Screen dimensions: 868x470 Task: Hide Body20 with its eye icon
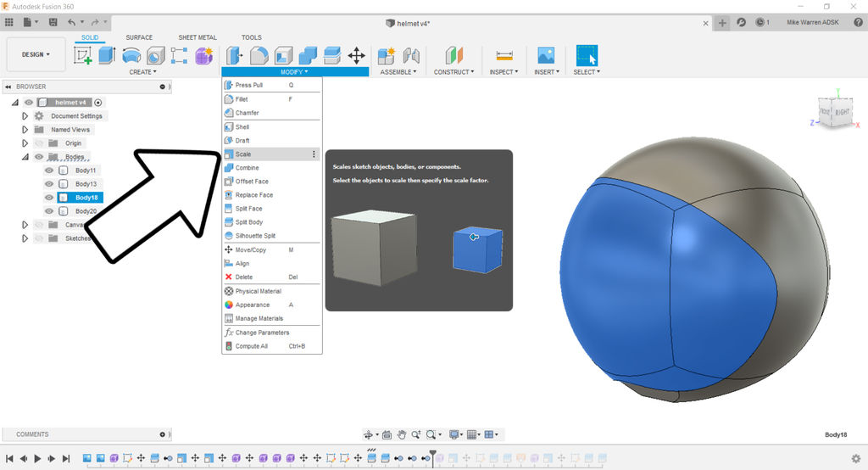pos(49,211)
